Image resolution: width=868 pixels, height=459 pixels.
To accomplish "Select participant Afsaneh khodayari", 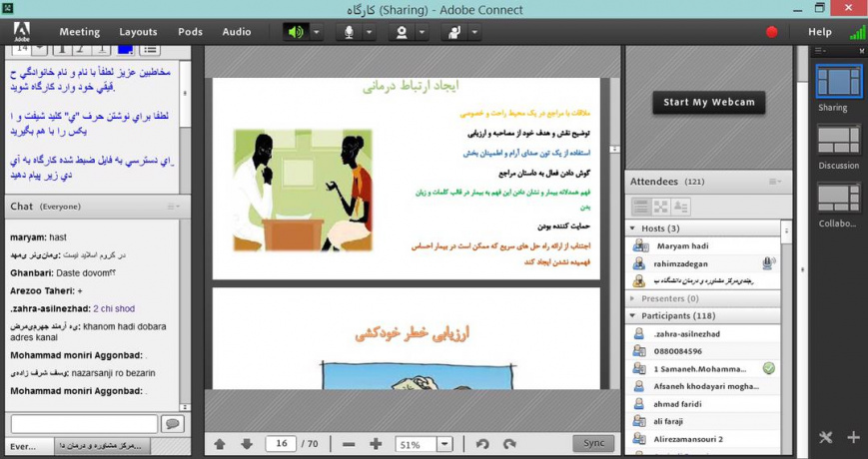I will pos(703,386).
